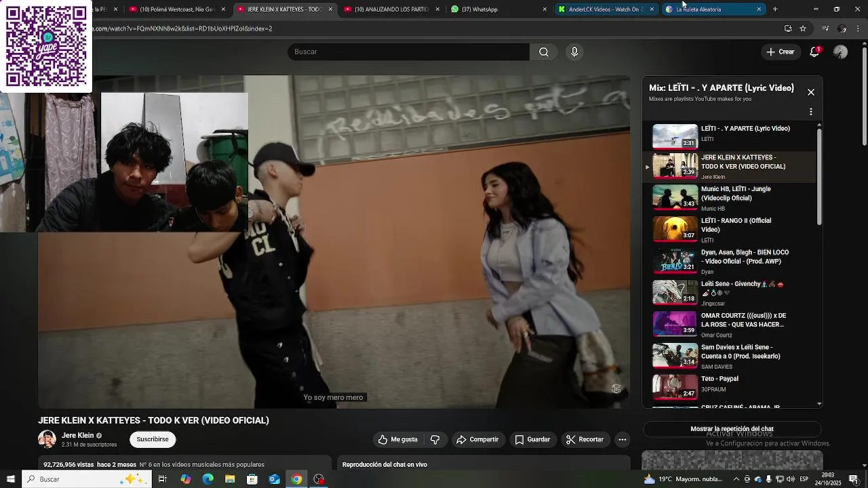868x488 pixels.
Task: Click the dislike thumbs-down button
Action: 435,440
